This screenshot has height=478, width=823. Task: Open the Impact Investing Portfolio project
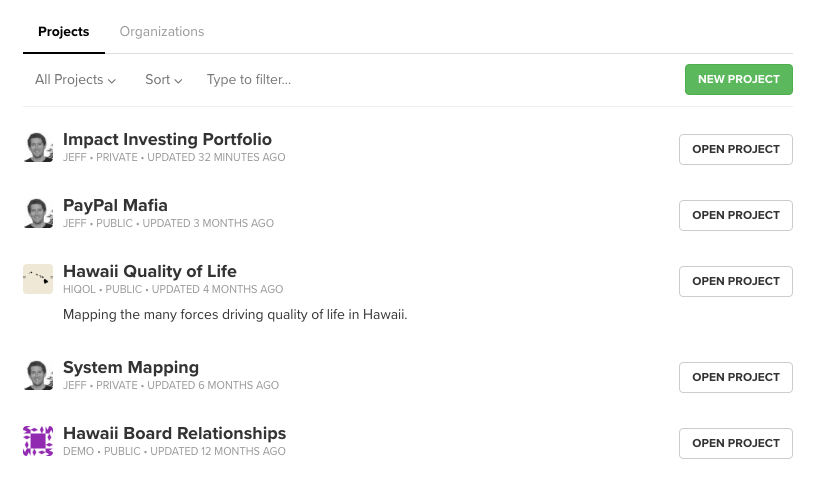[x=735, y=149]
